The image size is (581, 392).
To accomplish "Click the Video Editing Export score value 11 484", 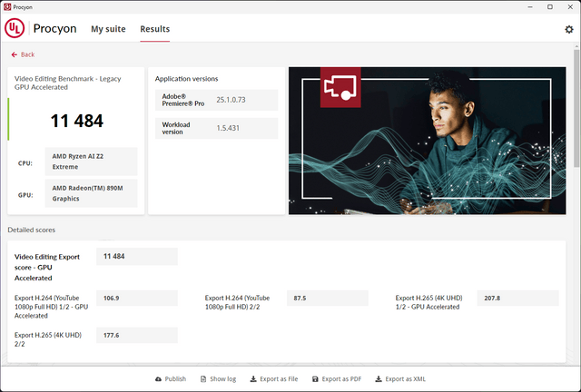I will pyautogui.click(x=114, y=257).
